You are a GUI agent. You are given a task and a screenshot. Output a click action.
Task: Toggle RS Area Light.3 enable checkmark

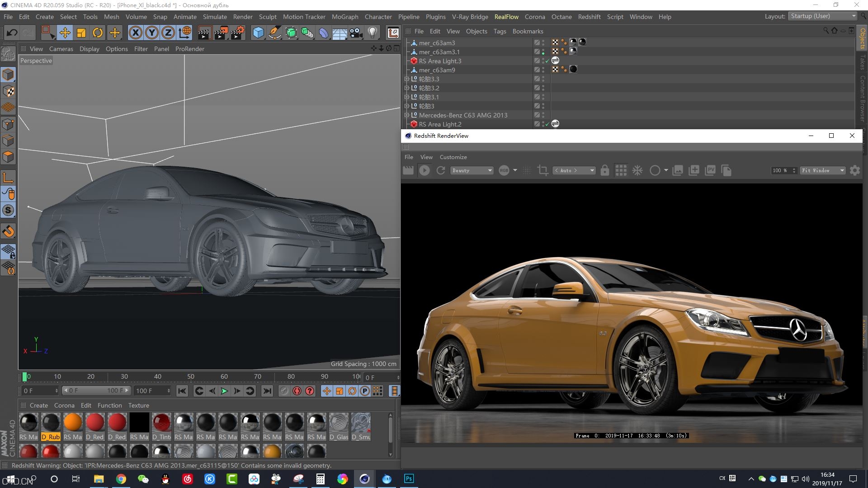[547, 61]
